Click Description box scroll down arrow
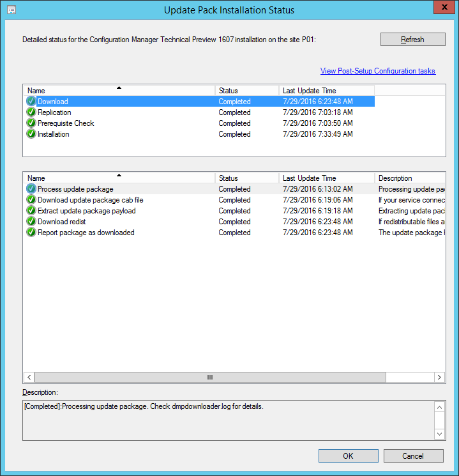This screenshot has height=476, width=459. tap(439, 434)
